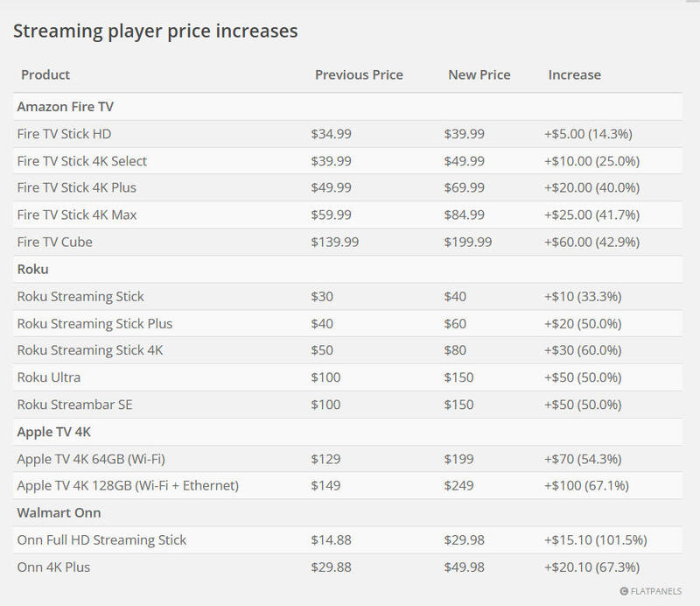
Task: Click the $60 new price cell
Action: click(455, 323)
